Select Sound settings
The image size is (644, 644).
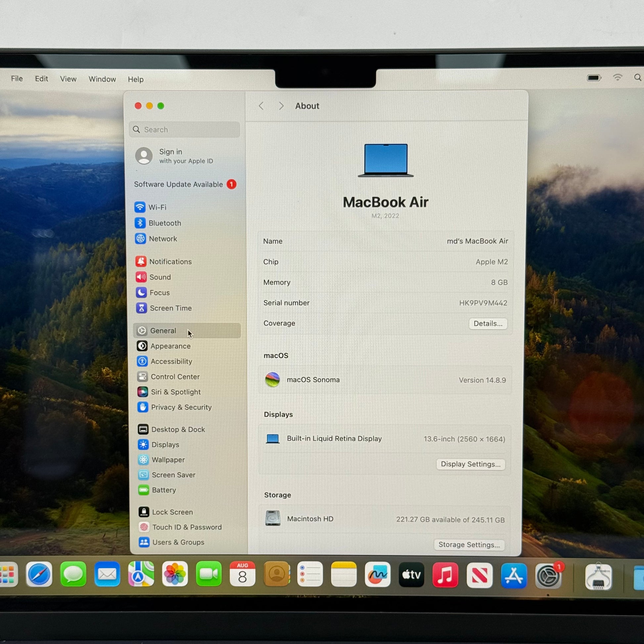pos(153,277)
